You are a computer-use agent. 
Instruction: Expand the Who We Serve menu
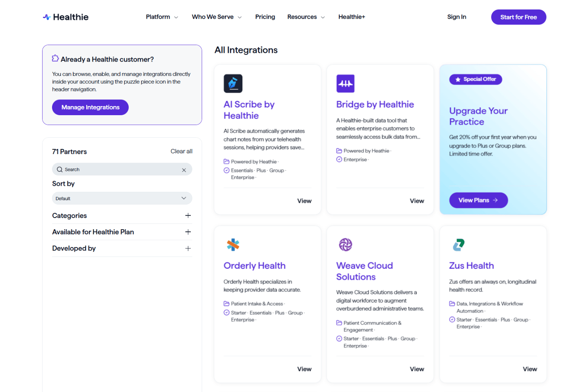coord(217,17)
